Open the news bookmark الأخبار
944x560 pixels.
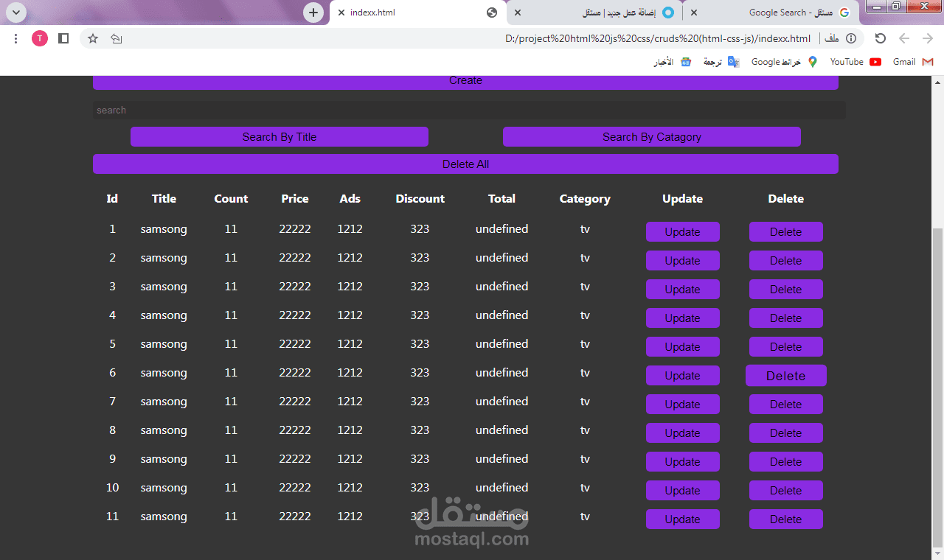click(672, 62)
